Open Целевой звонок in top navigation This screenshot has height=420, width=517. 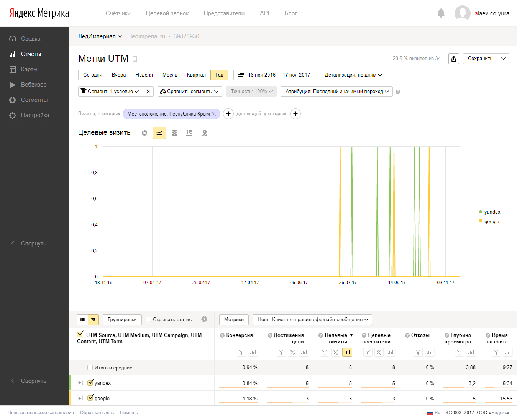click(167, 13)
